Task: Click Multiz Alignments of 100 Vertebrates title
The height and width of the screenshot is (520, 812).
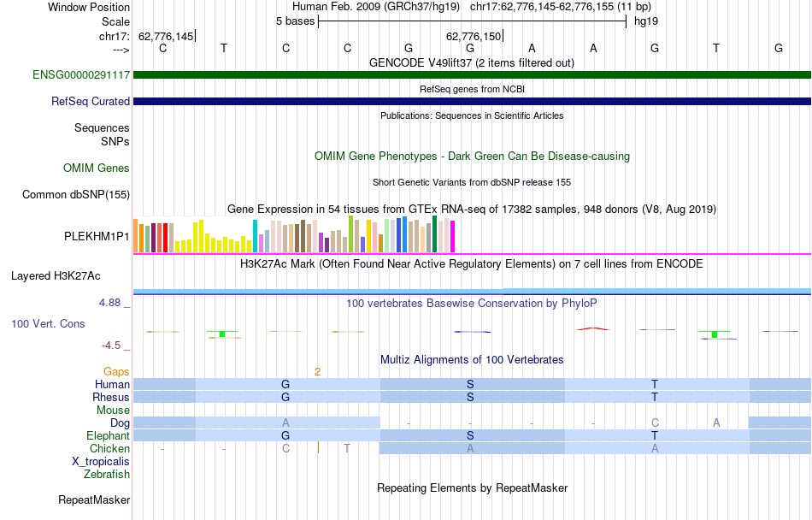Action: pos(472,359)
